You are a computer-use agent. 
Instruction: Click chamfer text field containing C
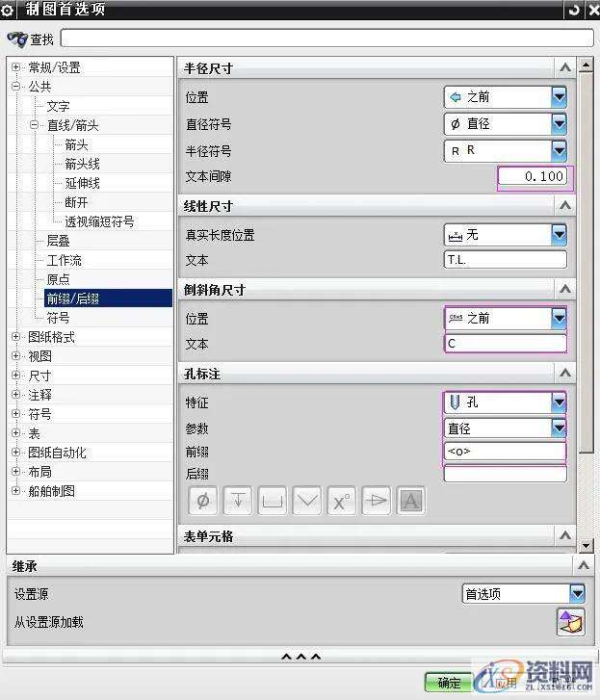pos(506,344)
